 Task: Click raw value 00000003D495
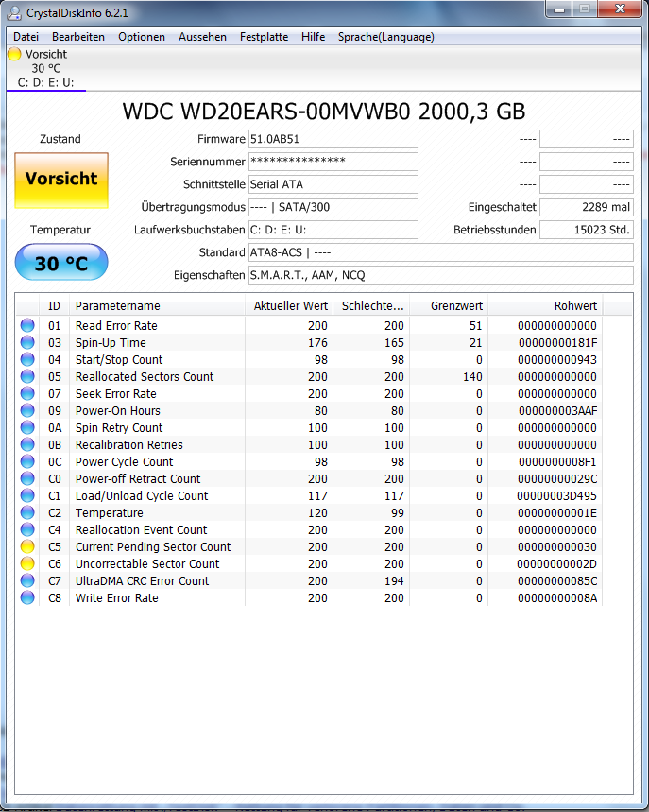556,496
